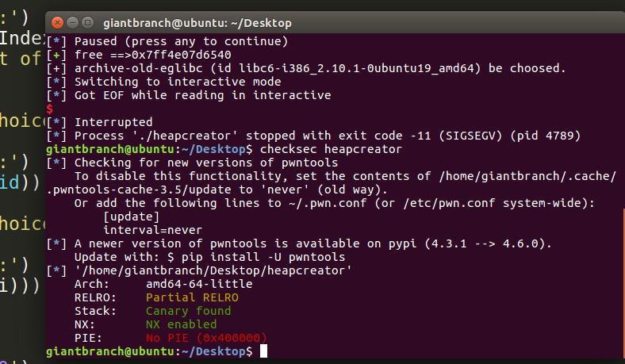Click the '/home/giantbranch/Desktop/heapcreator' path line
This screenshot has width=625, height=364.
click(x=213, y=270)
